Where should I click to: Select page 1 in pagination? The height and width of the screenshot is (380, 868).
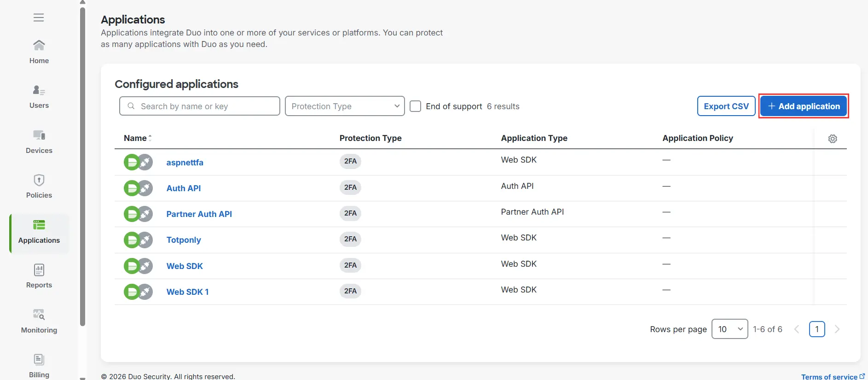[x=817, y=329]
